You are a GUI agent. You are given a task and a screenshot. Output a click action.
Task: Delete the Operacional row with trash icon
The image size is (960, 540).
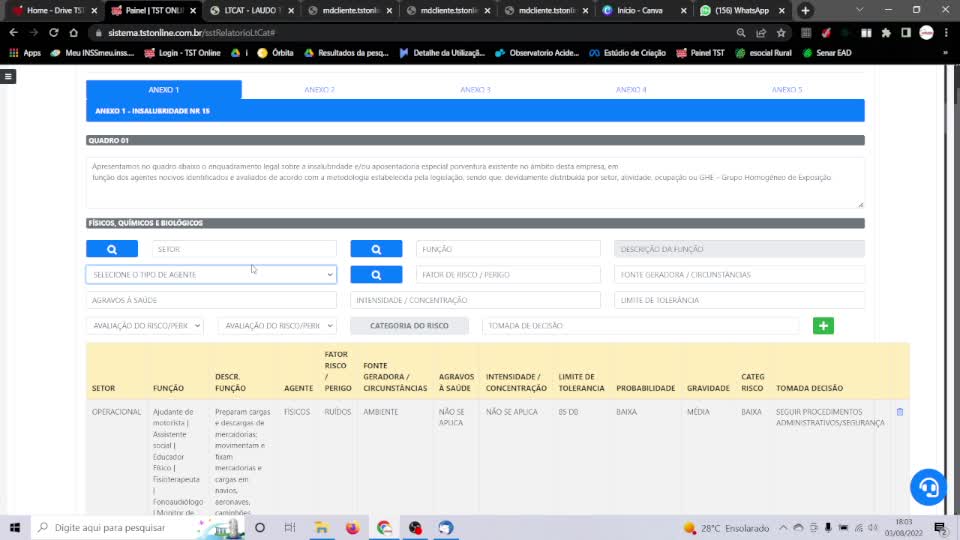click(x=900, y=412)
